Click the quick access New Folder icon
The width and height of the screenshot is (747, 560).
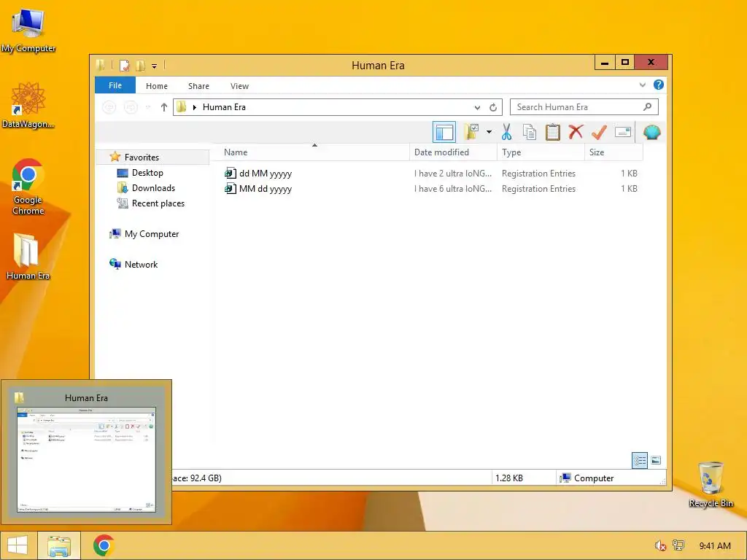click(x=141, y=65)
